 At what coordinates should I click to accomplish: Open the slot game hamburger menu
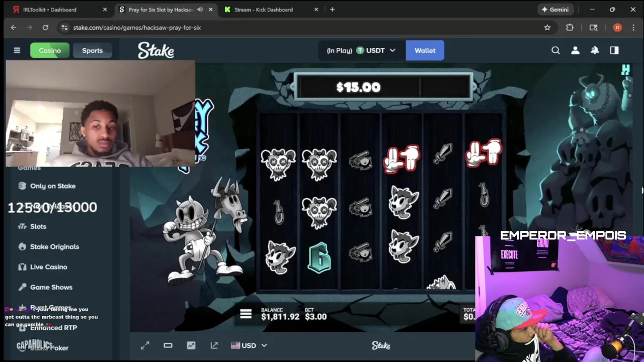(246, 314)
